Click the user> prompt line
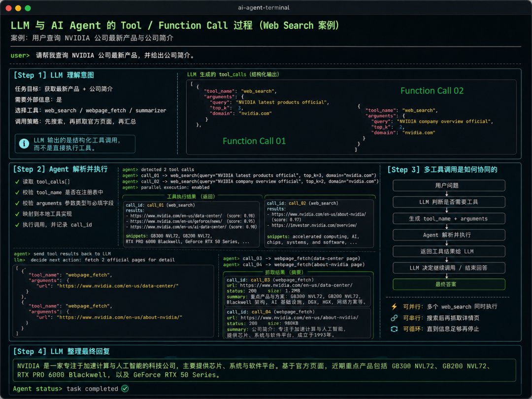 click(x=103, y=55)
